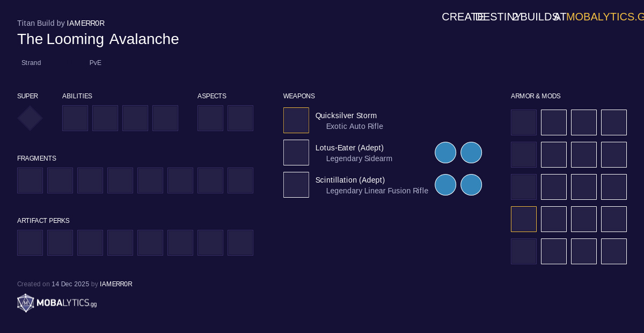Open the IAMERR0R author link in header
Screen dimensions: 644x333
coord(86,23)
